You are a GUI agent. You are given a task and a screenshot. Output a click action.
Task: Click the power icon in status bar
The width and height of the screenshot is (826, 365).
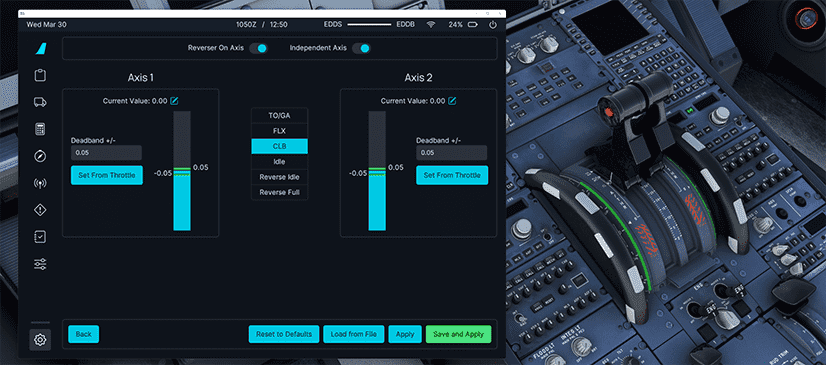point(493,25)
